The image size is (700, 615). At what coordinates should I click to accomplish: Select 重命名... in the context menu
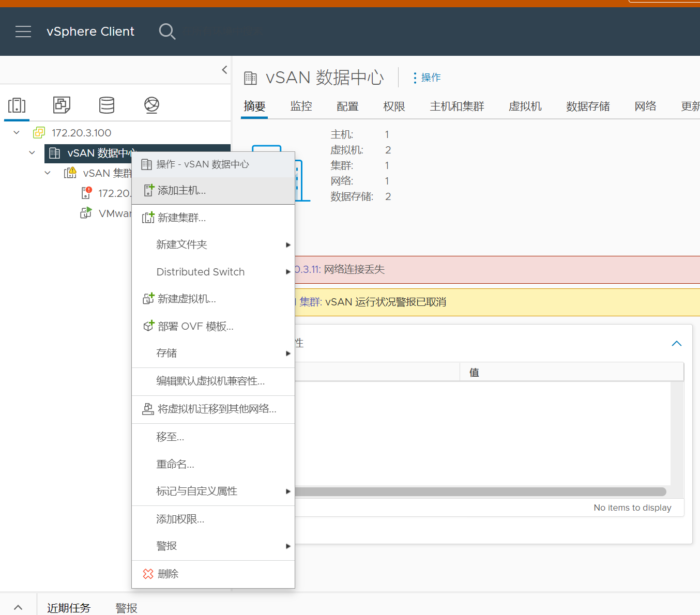point(213,464)
